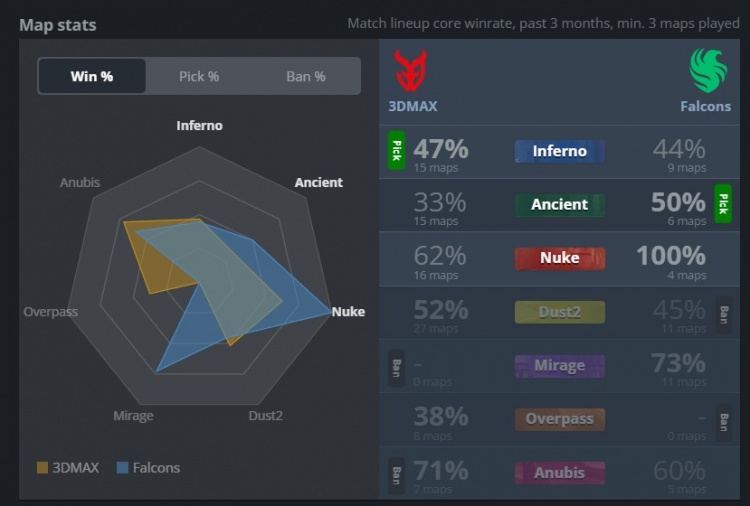Click the Dust2 map badge
The width and height of the screenshot is (750, 506).
tap(559, 312)
